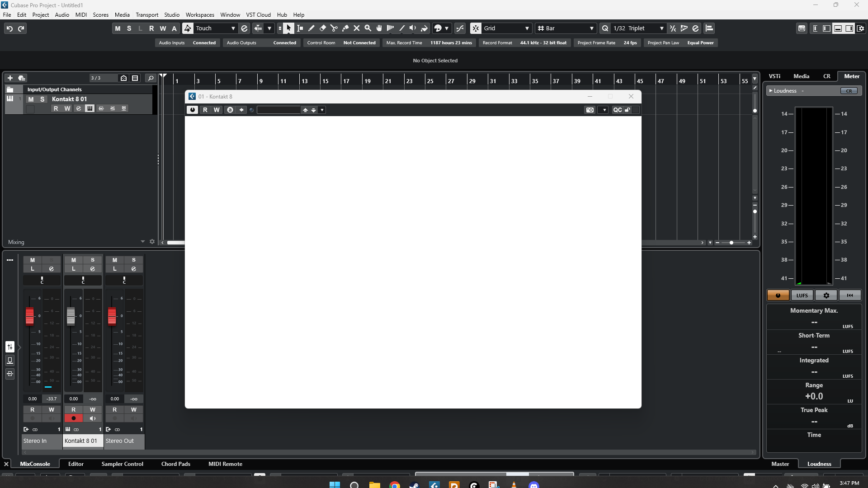Open Discord from the taskbar
This screenshot has width=868, height=488.
(533, 485)
